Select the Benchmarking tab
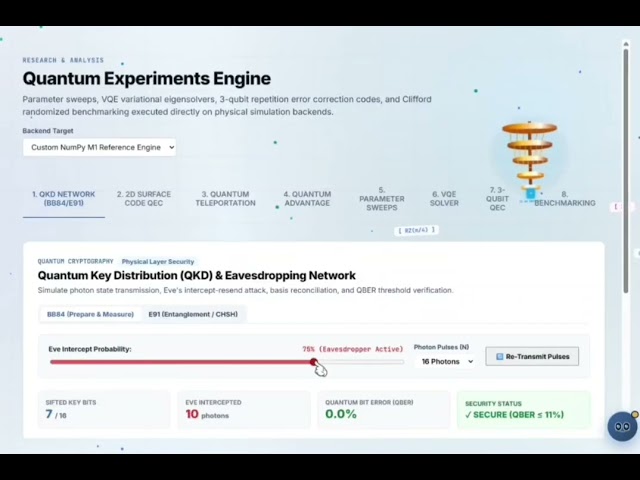Screen dimensions: 640x480 coord(564,199)
